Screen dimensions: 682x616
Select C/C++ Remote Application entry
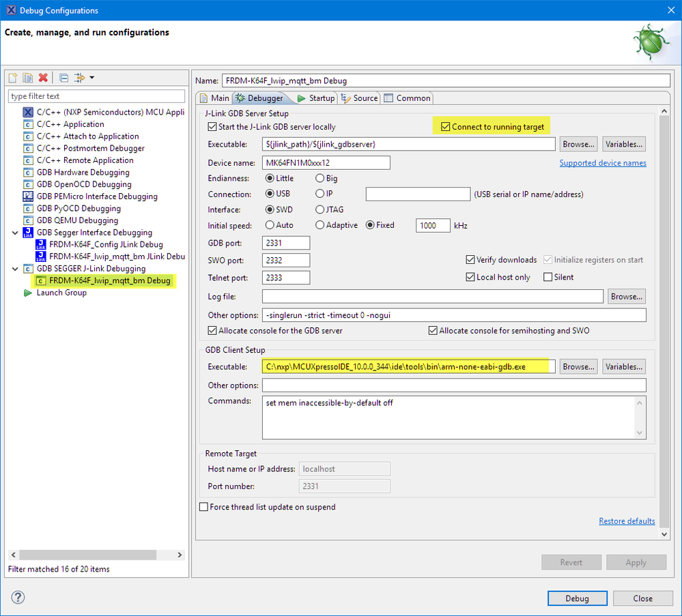pos(85,160)
